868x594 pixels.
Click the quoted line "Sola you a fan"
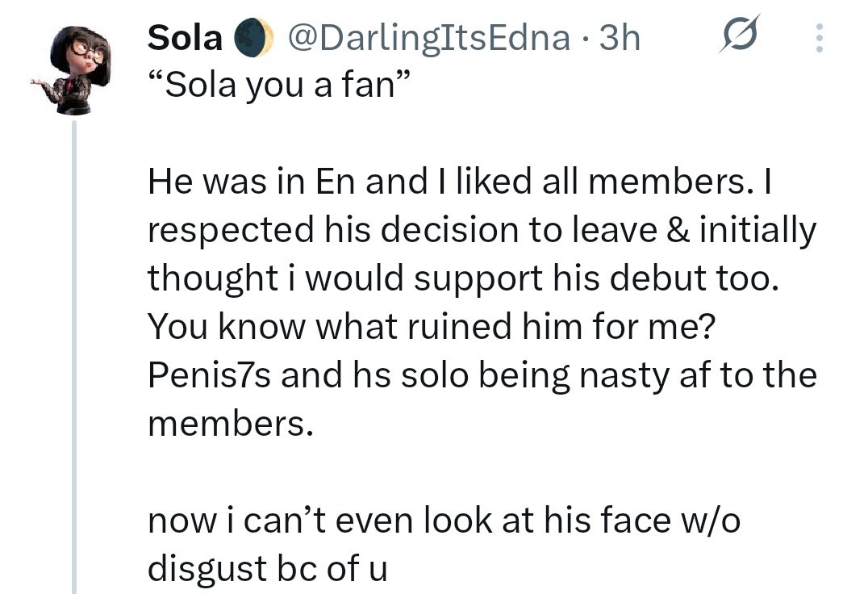(274, 85)
